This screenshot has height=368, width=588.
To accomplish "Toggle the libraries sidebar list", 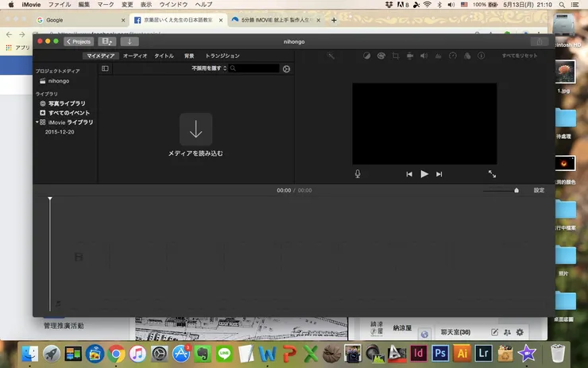I will [105, 68].
